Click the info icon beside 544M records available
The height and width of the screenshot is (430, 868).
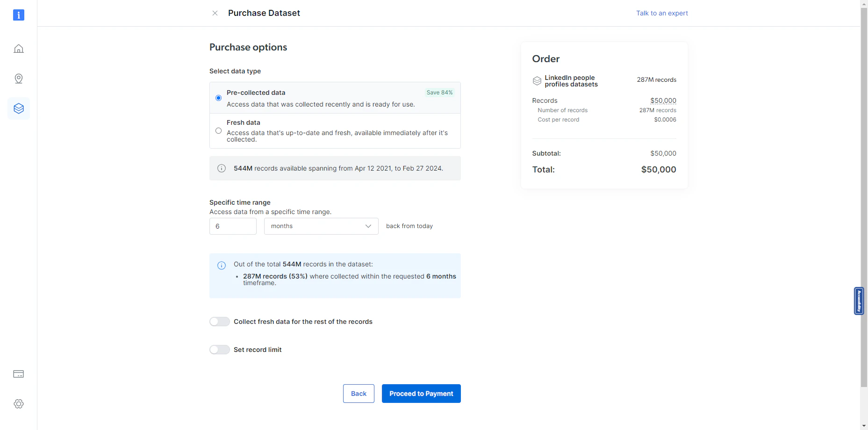222,168
